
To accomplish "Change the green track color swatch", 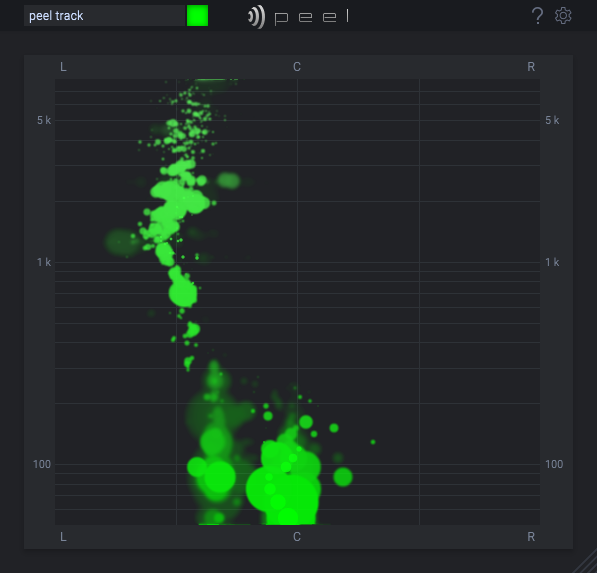I will pos(197,16).
